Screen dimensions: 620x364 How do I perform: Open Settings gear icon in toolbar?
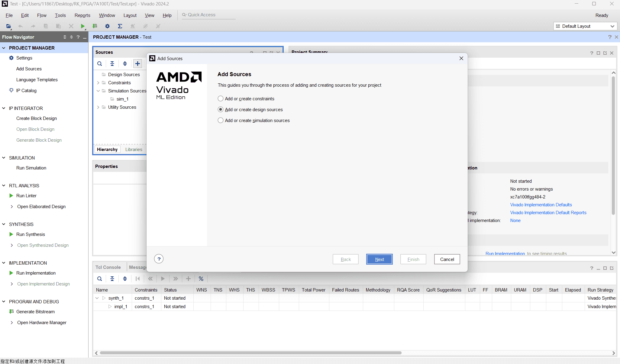coord(107,26)
